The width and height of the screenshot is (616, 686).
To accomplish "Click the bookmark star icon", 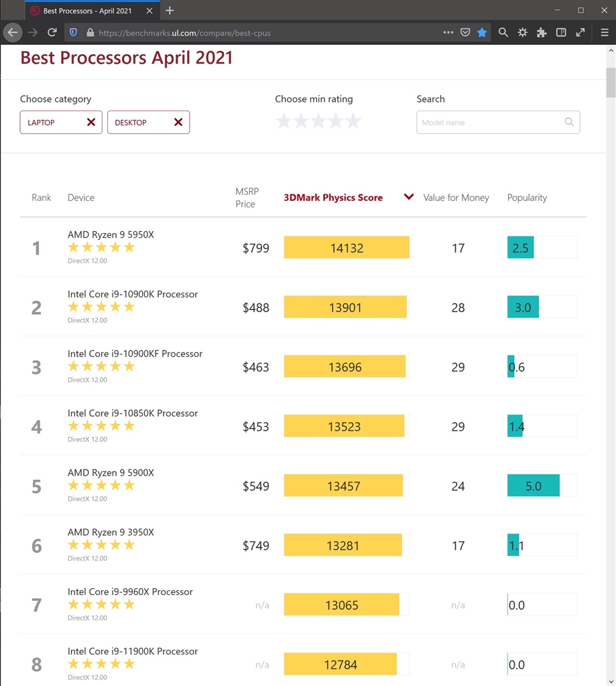I will (482, 32).
